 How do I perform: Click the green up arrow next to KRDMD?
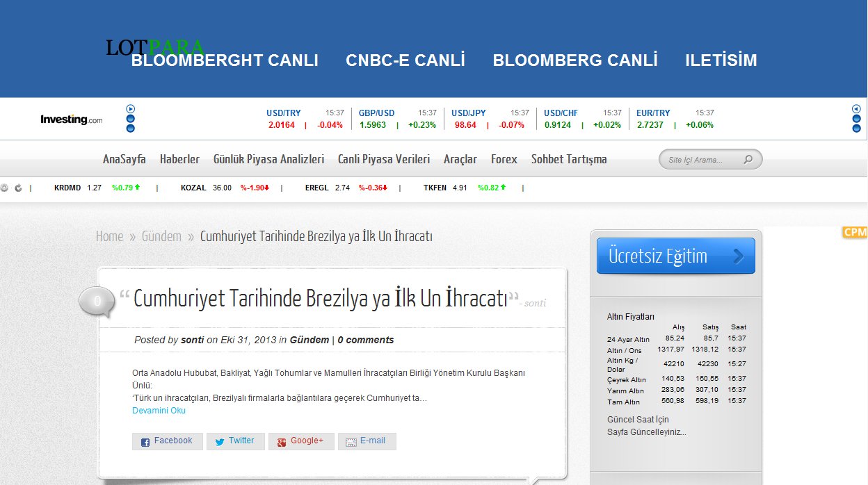(x=137, y=188)
